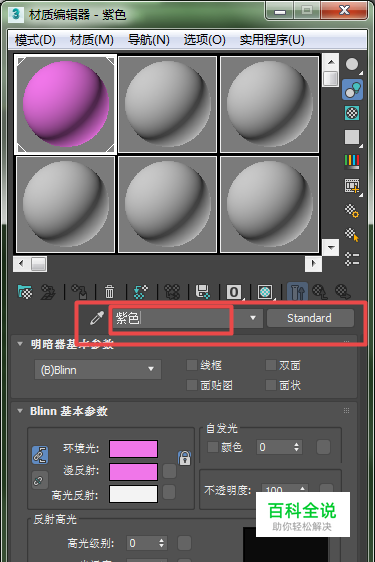Click the material name field 紫色
Image resolution: width=375 pixels, height=562 pixels.
[x=171, y=318]
